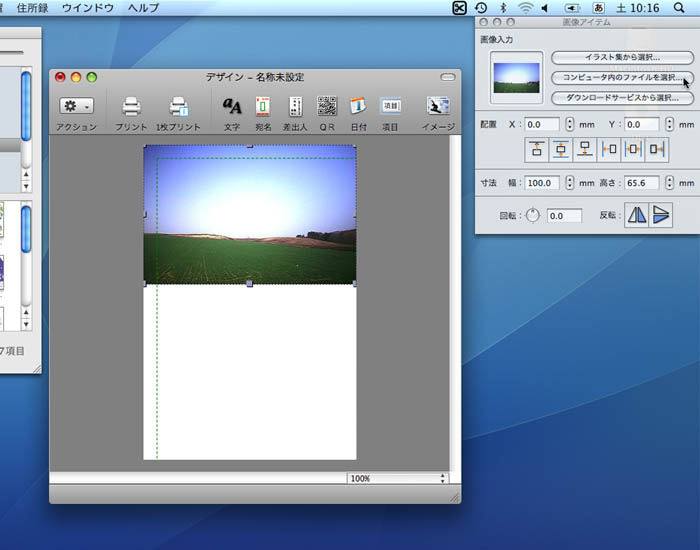Insert a 差出人 sender item
Image resolution: width=700 pixels, height=550 pixels.
pyautogui.click(x=295, y=106)
